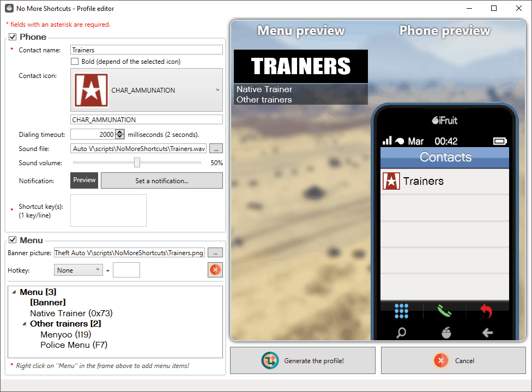Click the phone back arrow icon
The image size is (532, 392).
[487, 333]
